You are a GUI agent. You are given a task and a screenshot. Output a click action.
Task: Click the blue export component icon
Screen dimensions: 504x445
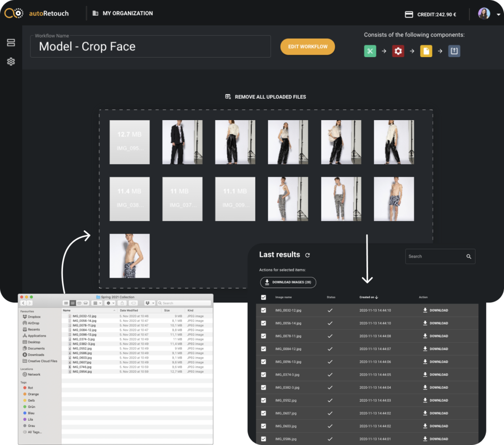click(454, 51)
